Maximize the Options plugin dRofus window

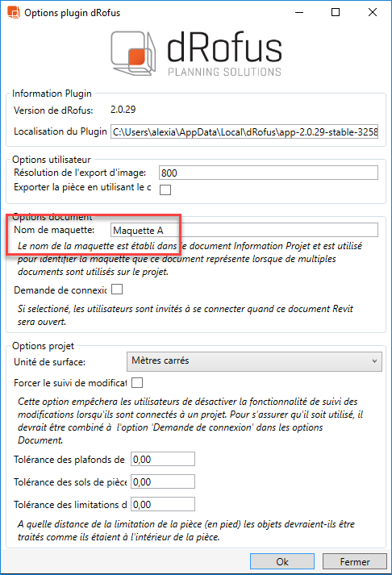[336, 12]
